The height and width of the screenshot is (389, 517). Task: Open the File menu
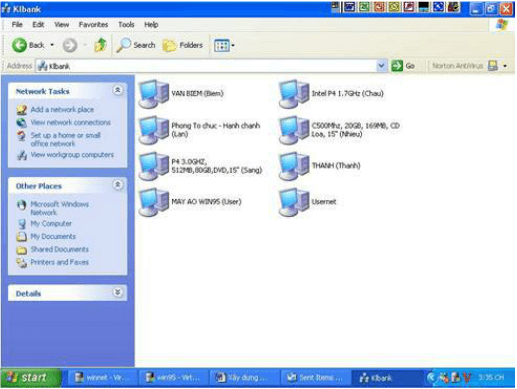(x=17, y=24)
